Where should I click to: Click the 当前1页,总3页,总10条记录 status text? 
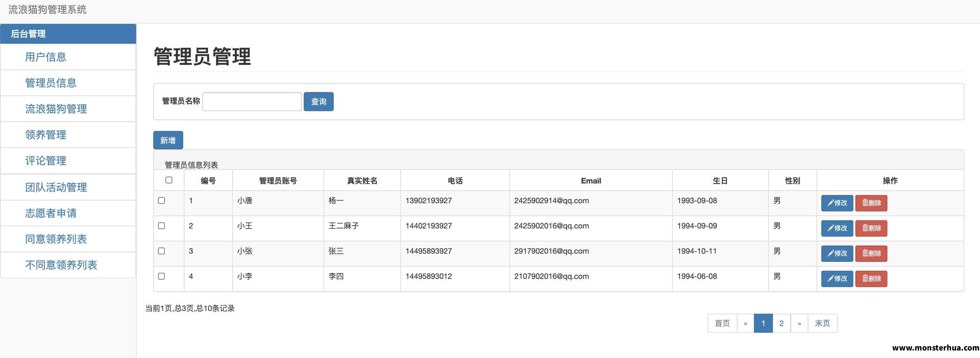point(190,308)
